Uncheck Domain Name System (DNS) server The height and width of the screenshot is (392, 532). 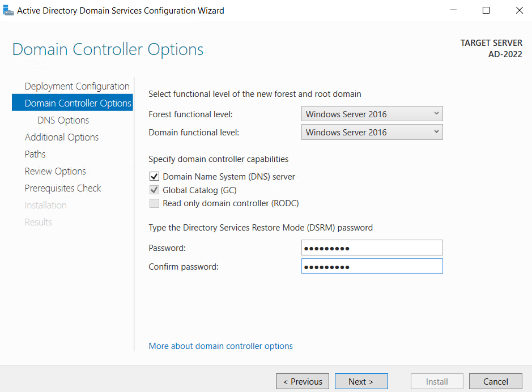[x=154, y=176]
